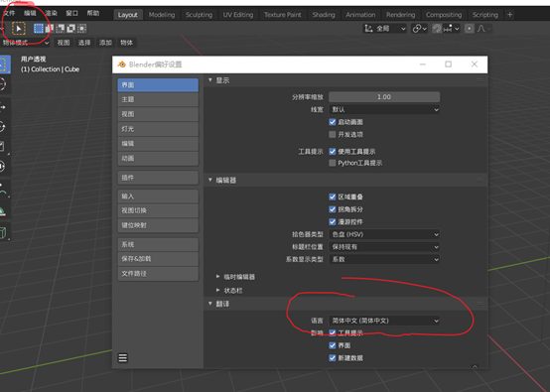
Task: Click the 编辑器 panel drag grip icon
Action: pyautogui.click(x=480, y=180)
